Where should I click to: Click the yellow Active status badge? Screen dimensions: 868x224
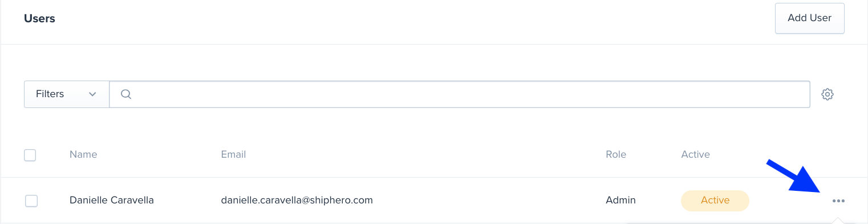pos(715,201)
